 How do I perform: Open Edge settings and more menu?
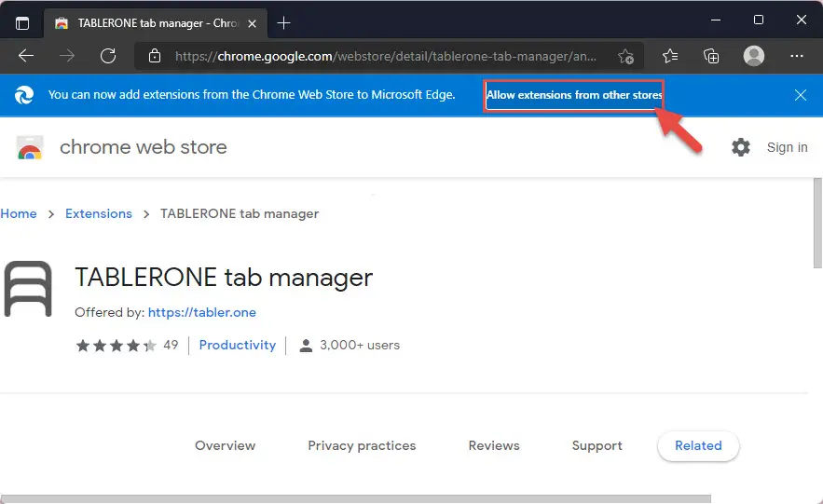tap(797, 56)
